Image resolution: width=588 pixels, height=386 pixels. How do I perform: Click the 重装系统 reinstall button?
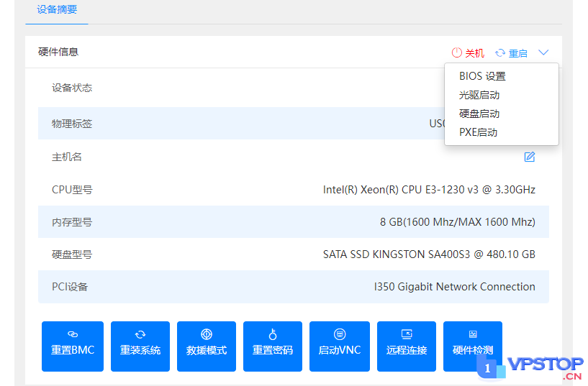point(140,346)
